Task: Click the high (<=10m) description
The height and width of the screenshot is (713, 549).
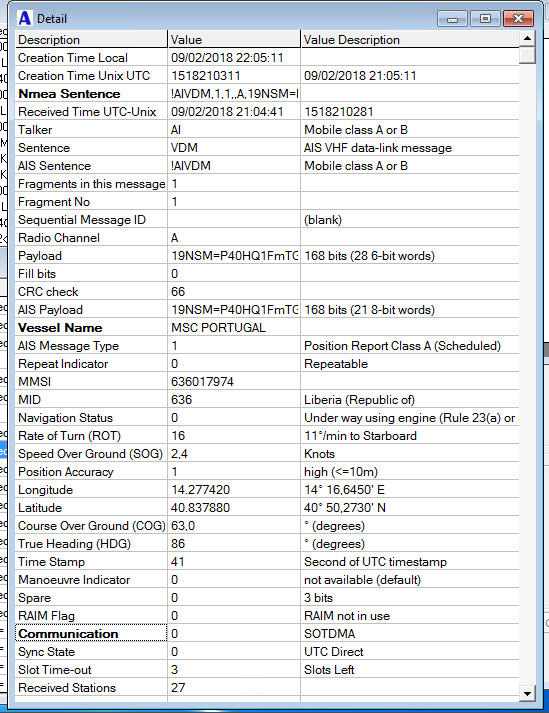Action: pos(341,472)
